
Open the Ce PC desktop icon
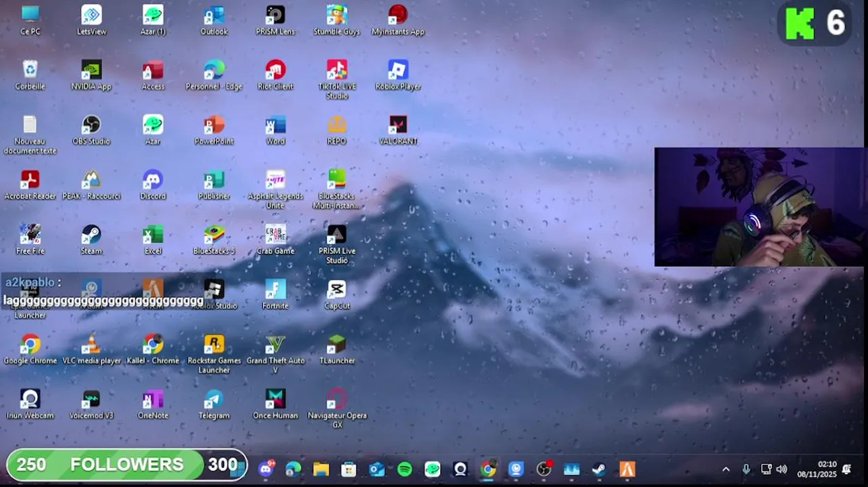tap(30, 20)
